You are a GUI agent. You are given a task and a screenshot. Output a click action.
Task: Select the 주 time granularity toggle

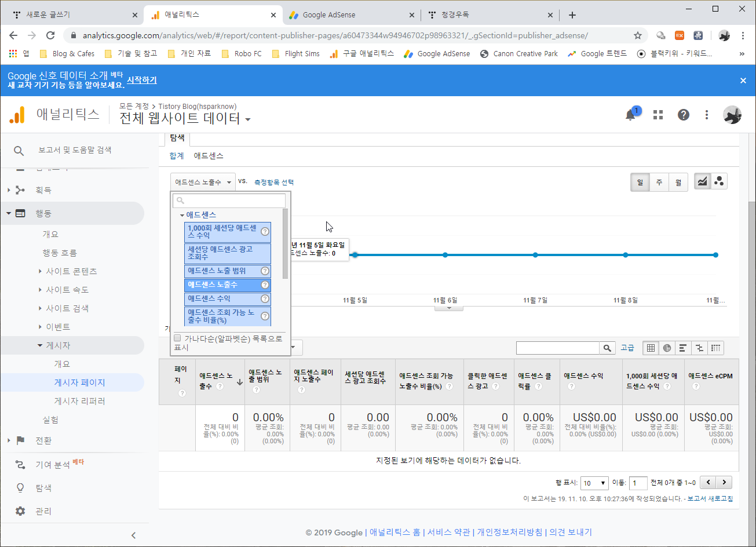[x=659, y=182]
